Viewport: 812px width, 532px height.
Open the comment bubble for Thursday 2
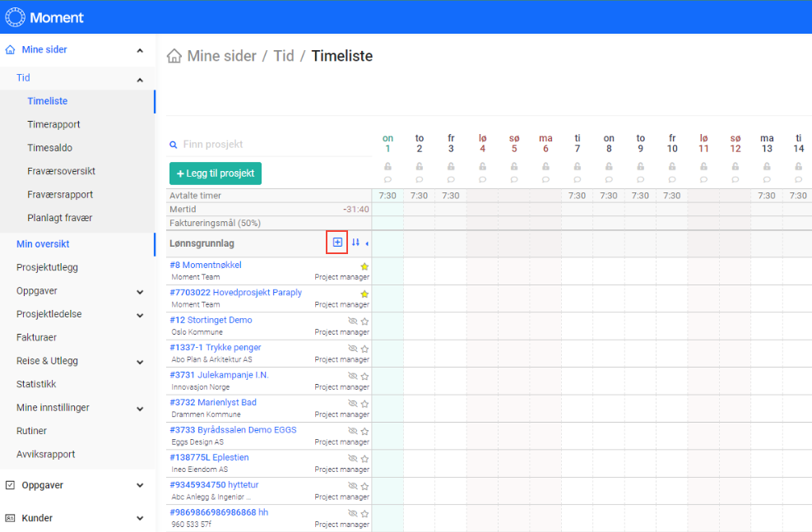pos(420,179)
